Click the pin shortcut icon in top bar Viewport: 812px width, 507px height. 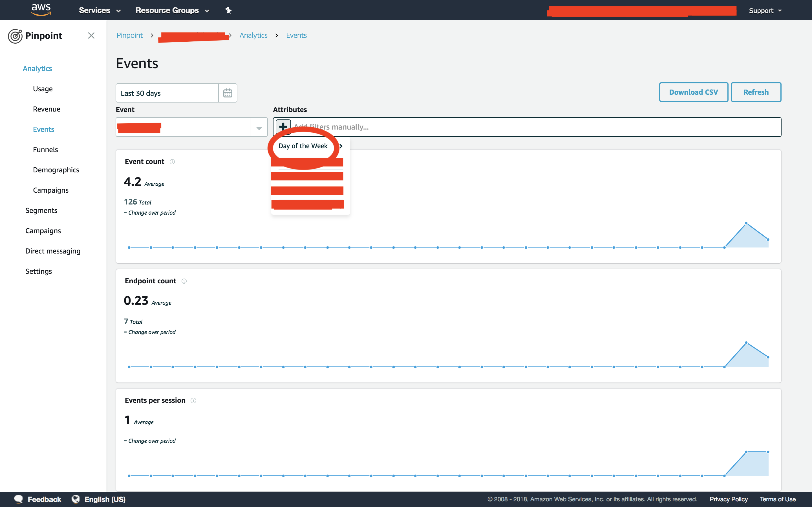228,10
